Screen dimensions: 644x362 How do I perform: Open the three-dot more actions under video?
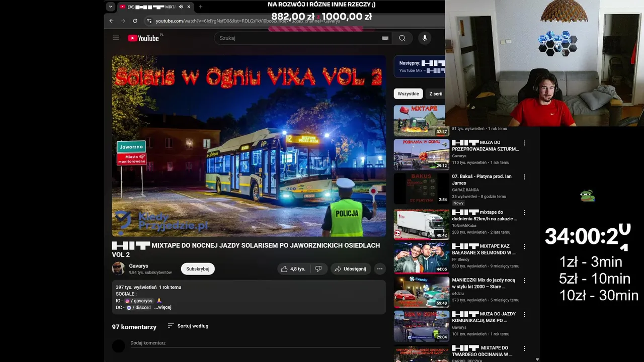tap(380, 269)
